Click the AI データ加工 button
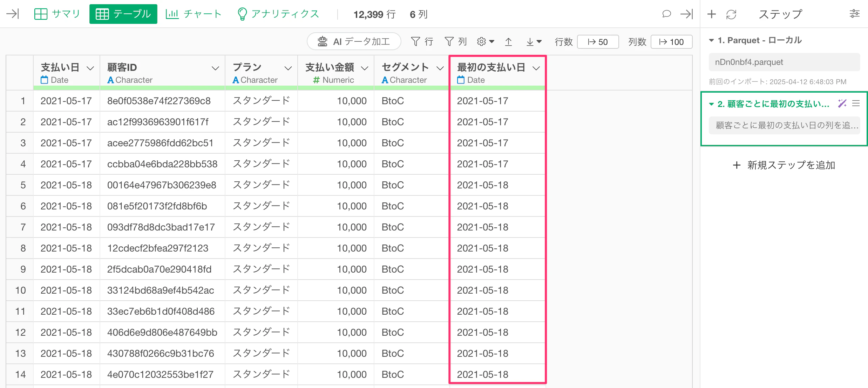Viewport: 868px width, 388px height. [x=354, y=41]
